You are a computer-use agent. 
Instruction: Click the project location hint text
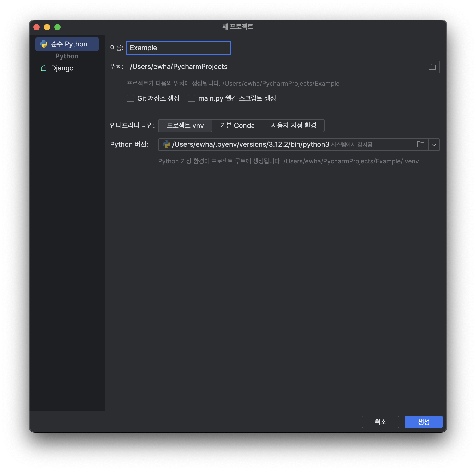[233, 84]
